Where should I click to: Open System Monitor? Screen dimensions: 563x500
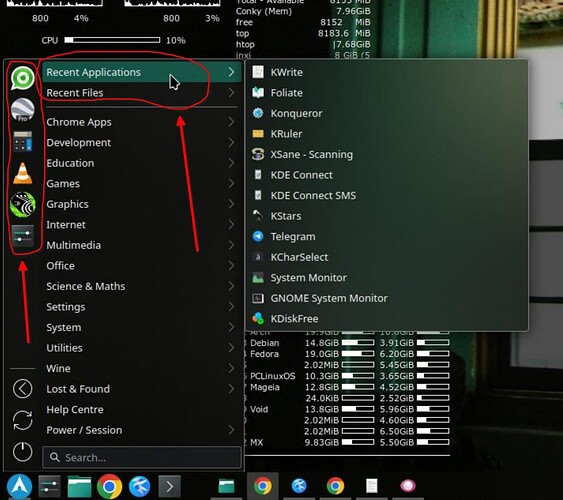click(386, 277)
